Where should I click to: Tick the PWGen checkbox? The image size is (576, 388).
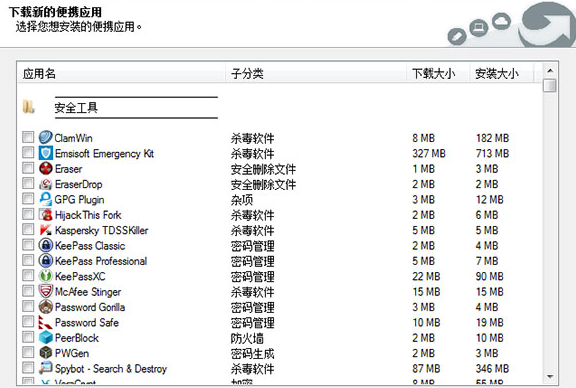pyautogui.click(x=28, y=353)
